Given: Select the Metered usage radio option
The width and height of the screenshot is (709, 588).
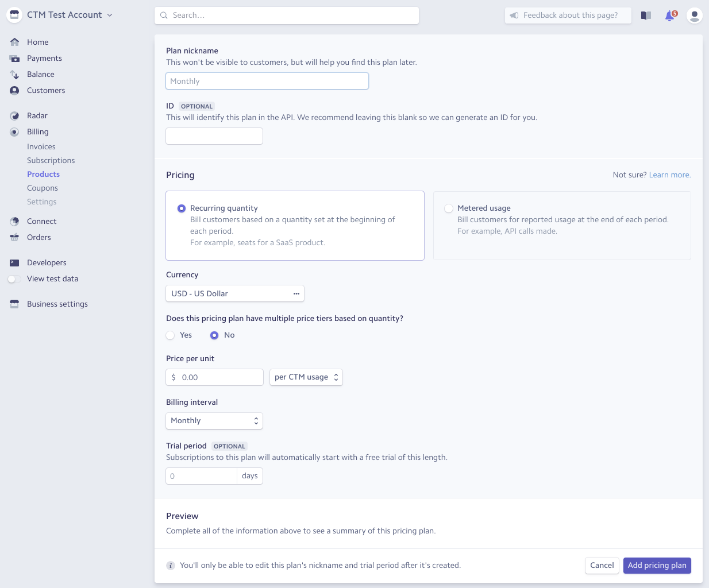Looking at the screenshot, I should pyautogui.click(x=449, y=208).
